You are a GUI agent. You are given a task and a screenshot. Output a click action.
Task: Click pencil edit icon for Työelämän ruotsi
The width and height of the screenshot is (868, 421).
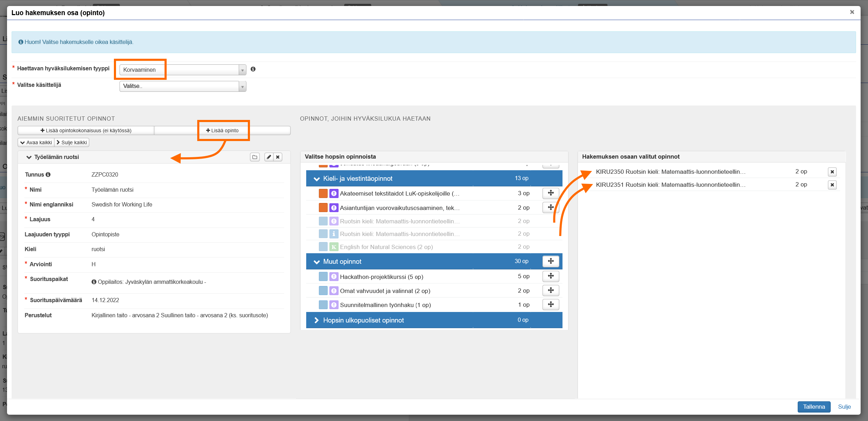tap(269, 157)
